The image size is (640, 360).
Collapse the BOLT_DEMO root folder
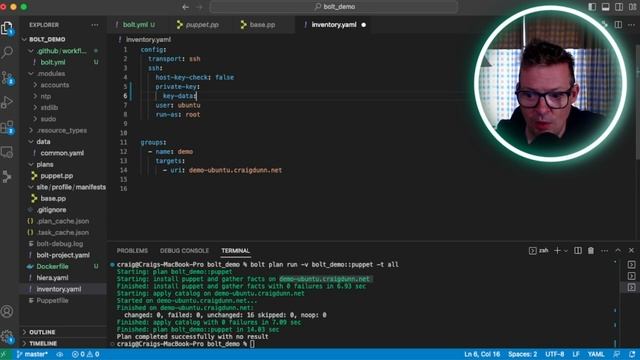pos(47,40)
